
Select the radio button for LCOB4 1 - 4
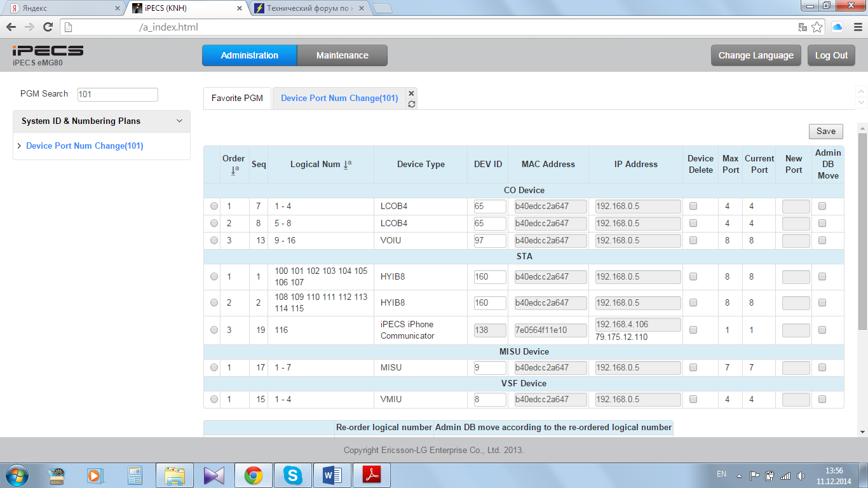[214, 207]
